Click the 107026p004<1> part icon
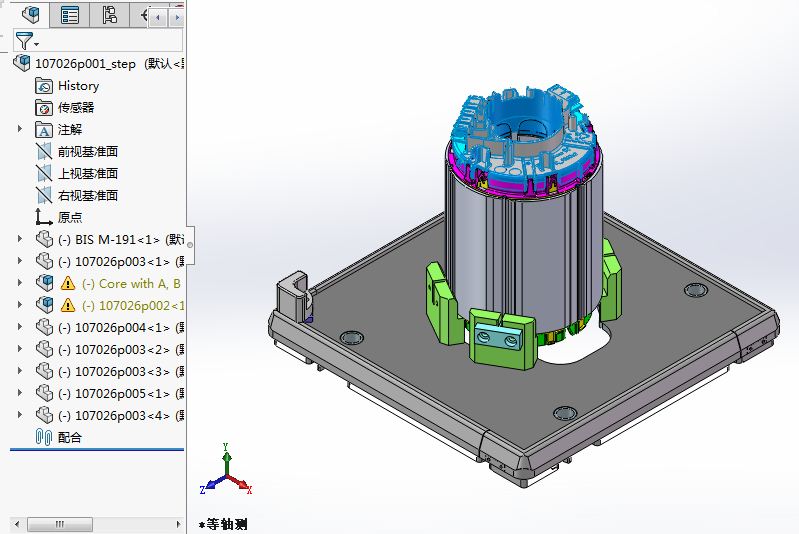 click(x=44, y=327)
